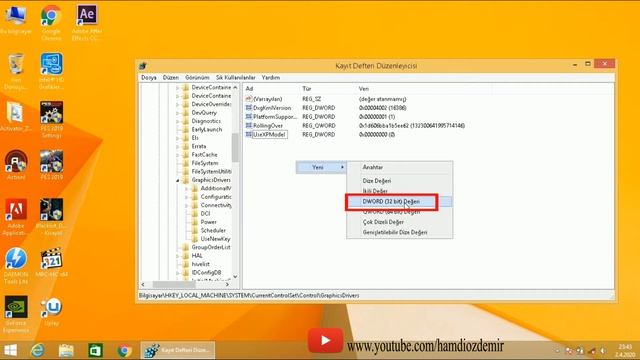Click Kayıt Defteri Düzenleyicisi taskbar button

pos(178,351)
